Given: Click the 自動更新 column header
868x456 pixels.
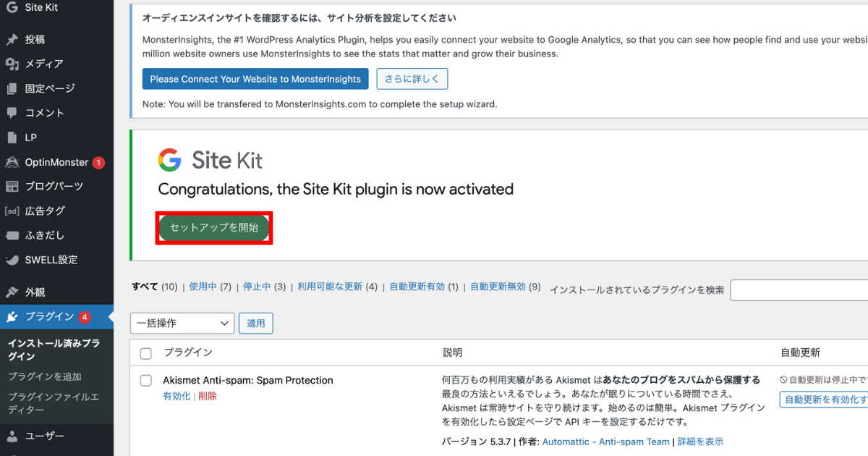Looking at the screenshot, I should pyautogui.click(x=801, y=352).
